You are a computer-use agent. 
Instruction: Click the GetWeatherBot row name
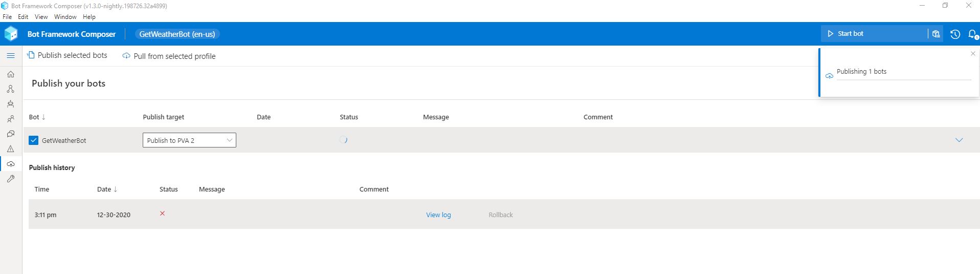click(64, 141)
